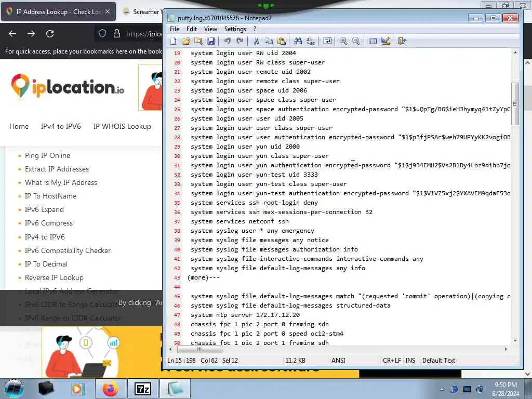Open Notepad2 taskbar button

pos(175,389)
